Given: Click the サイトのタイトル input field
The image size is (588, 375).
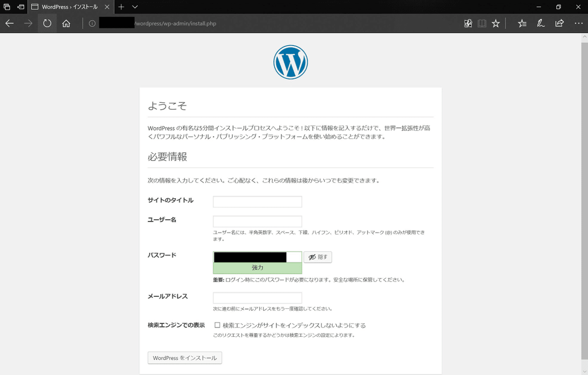Looking at the screenshot, I should click(258, 202).
